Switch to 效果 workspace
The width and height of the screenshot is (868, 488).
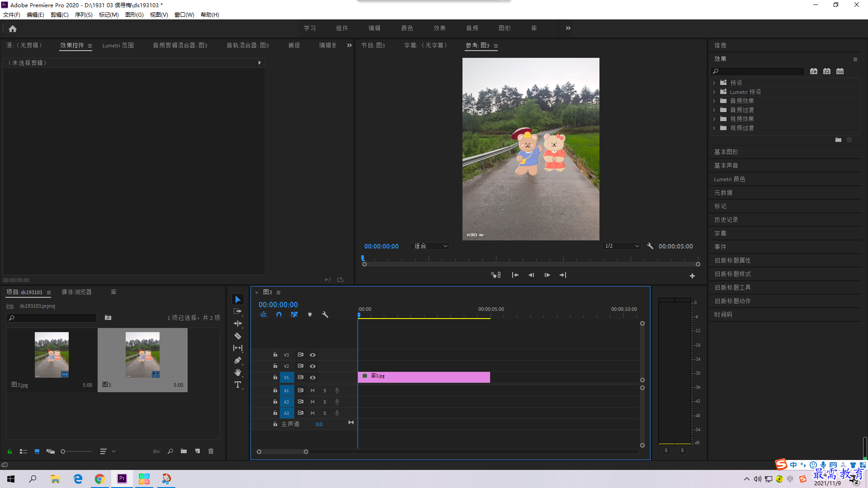click(439, 28)
